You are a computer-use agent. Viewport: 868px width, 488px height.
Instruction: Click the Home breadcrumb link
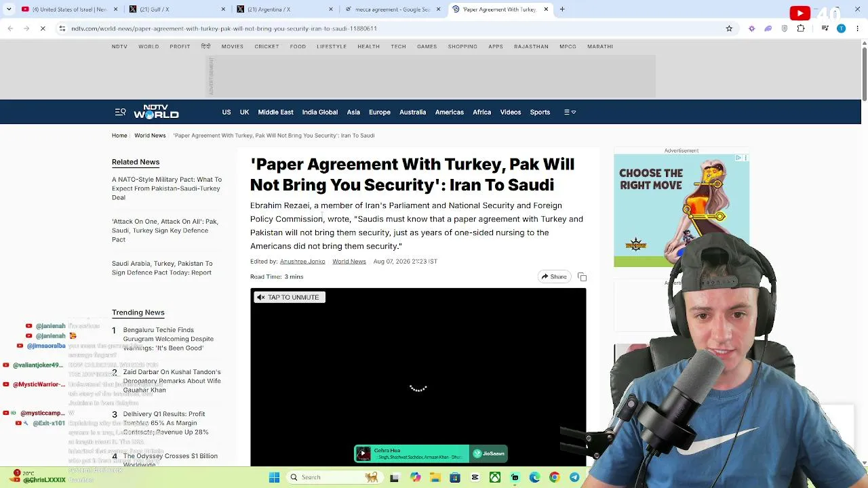pos(119,136)
